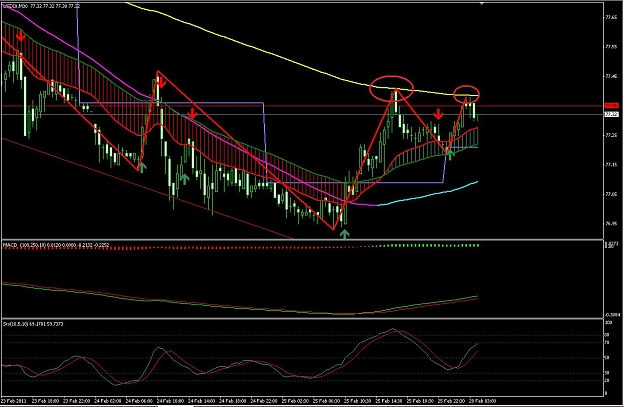
Task: Click the 24 Feb 10:00 time label
Action: coord(170,401)
